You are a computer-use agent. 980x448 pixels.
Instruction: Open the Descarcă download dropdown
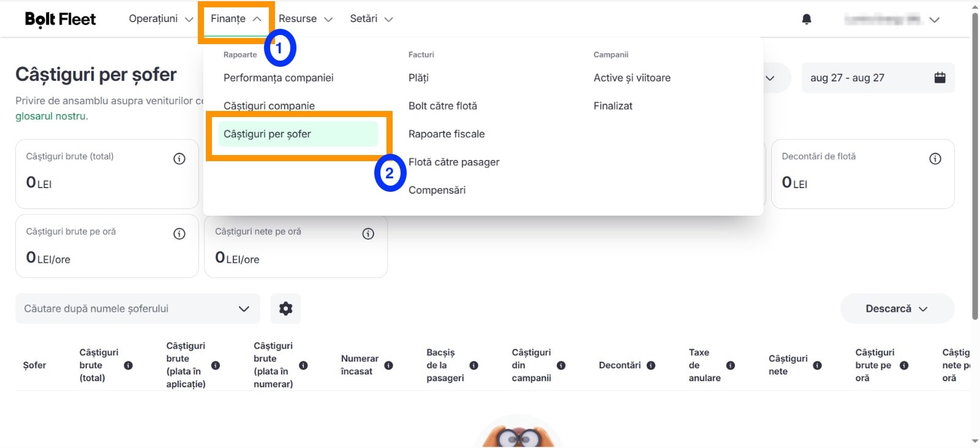897,308
